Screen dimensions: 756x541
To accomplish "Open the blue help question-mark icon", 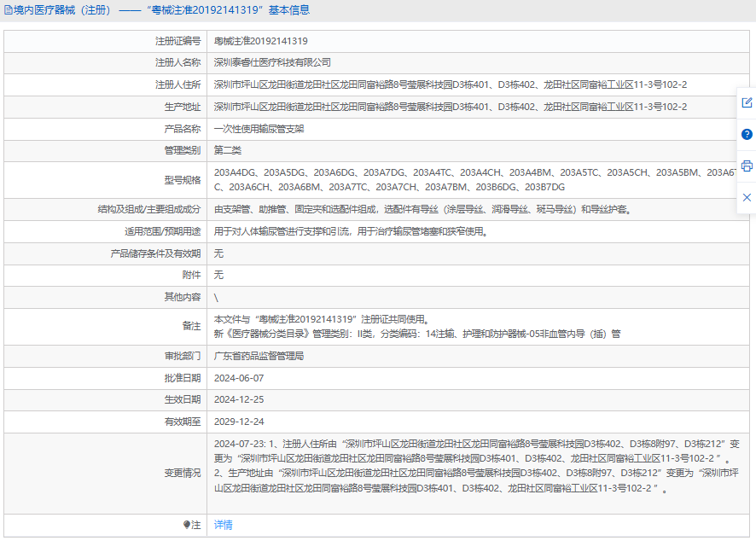I will click(747, 134).
